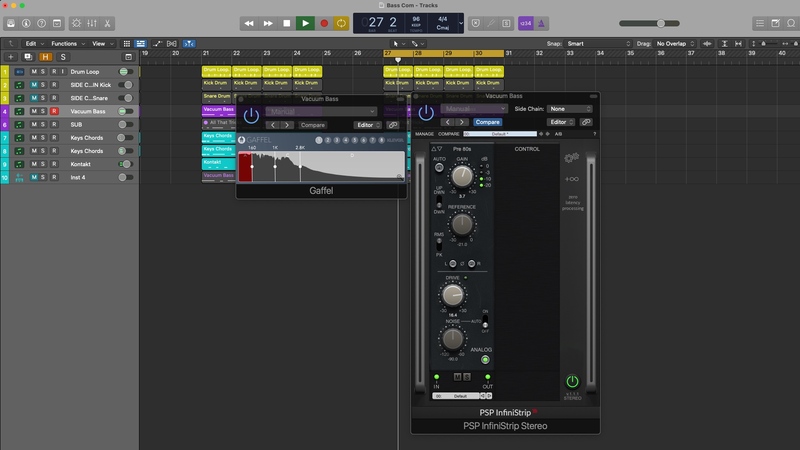
Task: Toggle the ANALOG switch in InfiniStrip
Action: pos(486,359)
